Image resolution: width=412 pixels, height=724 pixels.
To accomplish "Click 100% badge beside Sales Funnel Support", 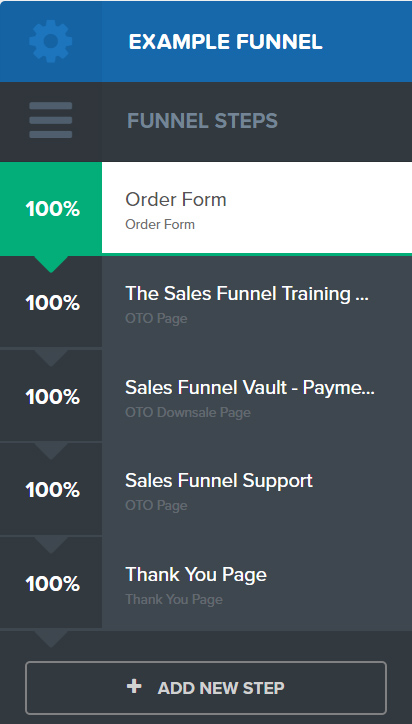I will tap(51, 489).
